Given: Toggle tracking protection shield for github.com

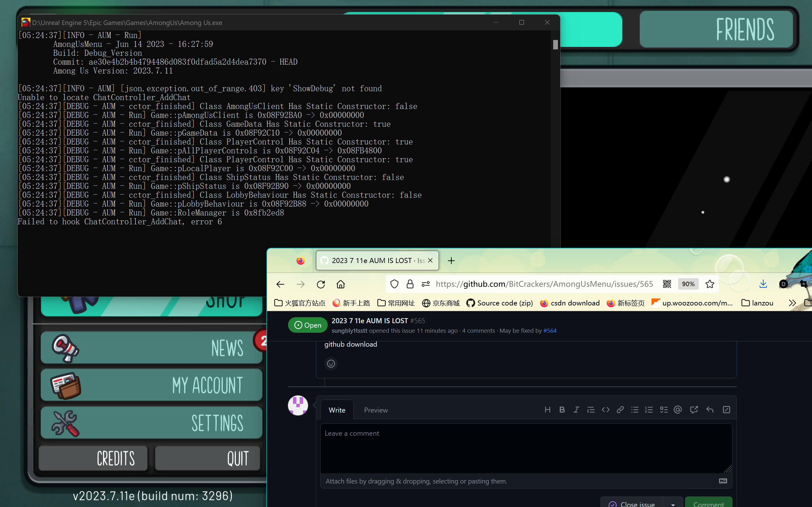Looking at the screenshot, I should pyautogui.click(x=394, y=284).
